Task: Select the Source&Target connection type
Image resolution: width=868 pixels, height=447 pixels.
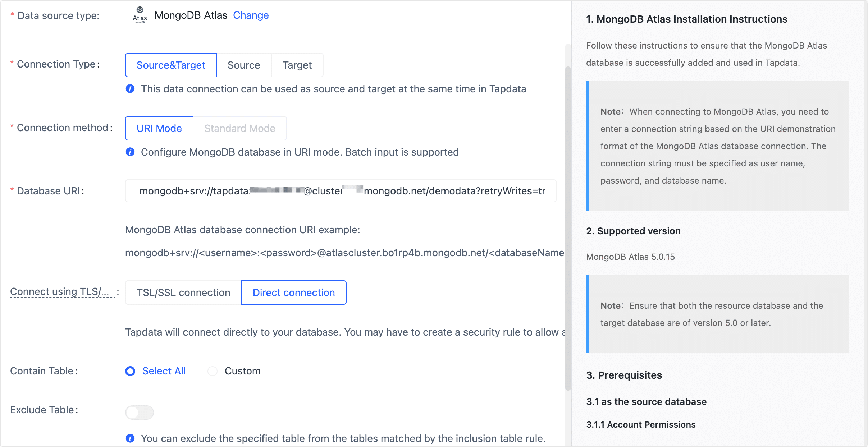Action: [170, 65]
